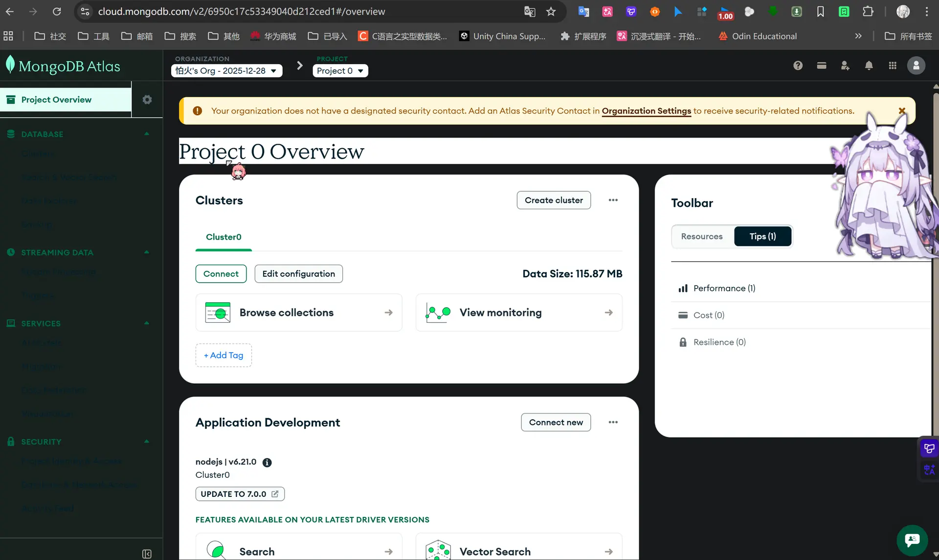The width and height of the screenshot is (939, 560).
Task: Click the MongoDB Atlas leaf logo
Action: click(x=10, y=65)
